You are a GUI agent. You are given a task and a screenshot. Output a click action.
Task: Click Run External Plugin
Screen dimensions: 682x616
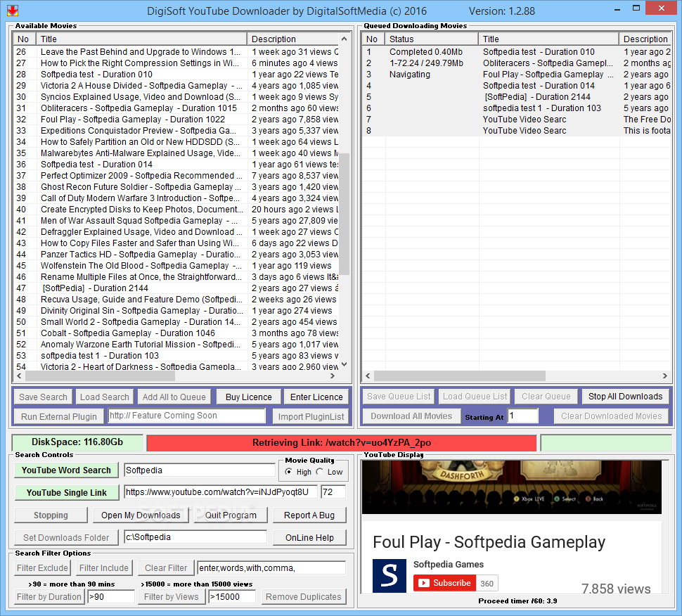[59, 416]
